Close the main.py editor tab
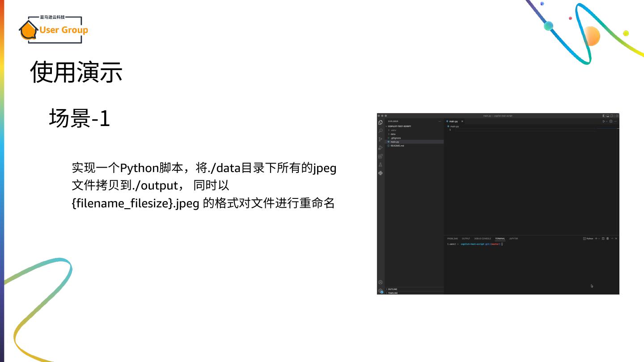 (462, 121)
